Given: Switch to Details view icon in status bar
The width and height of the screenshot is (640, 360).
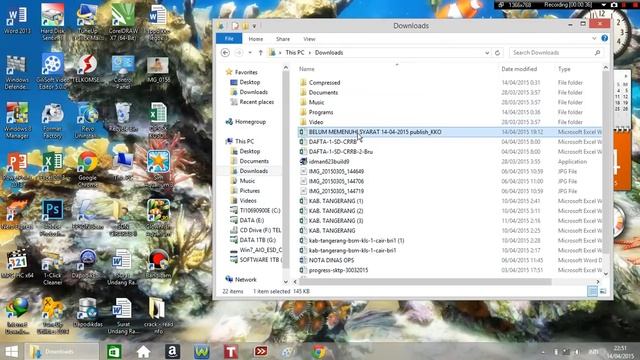Looking at the screenshot, I should [x=592, y=291].
